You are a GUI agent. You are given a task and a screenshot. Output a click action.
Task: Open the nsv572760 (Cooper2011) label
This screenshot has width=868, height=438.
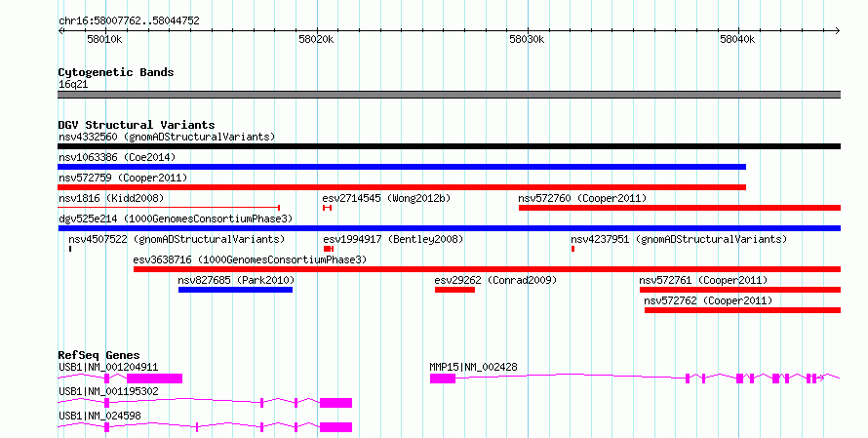582,198
